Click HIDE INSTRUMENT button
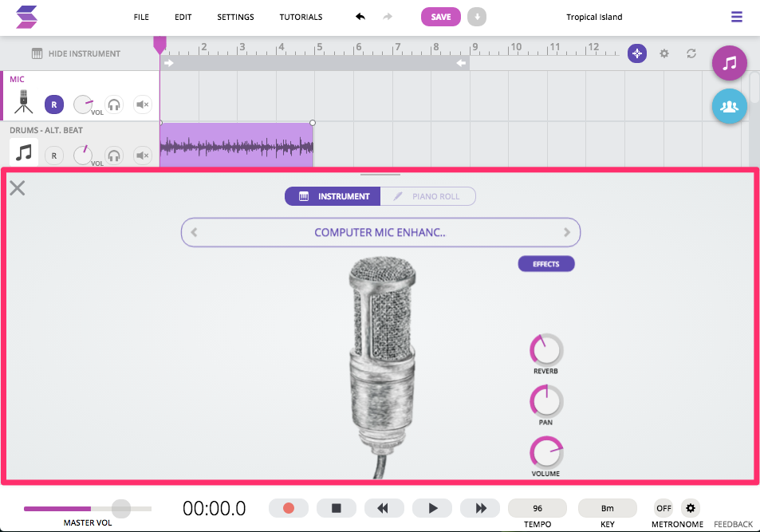Viewport: 760px width, 532px height. click(x=76, y=53)
